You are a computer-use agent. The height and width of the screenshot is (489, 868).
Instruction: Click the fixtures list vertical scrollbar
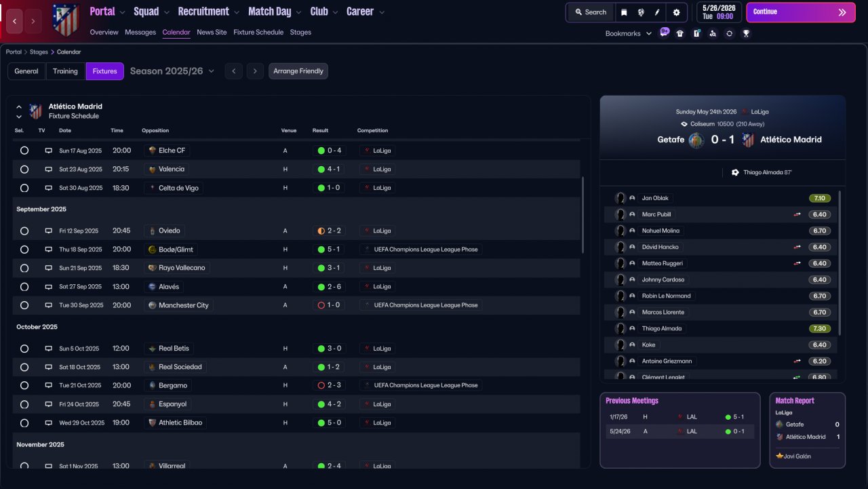(x=583, y=215)
